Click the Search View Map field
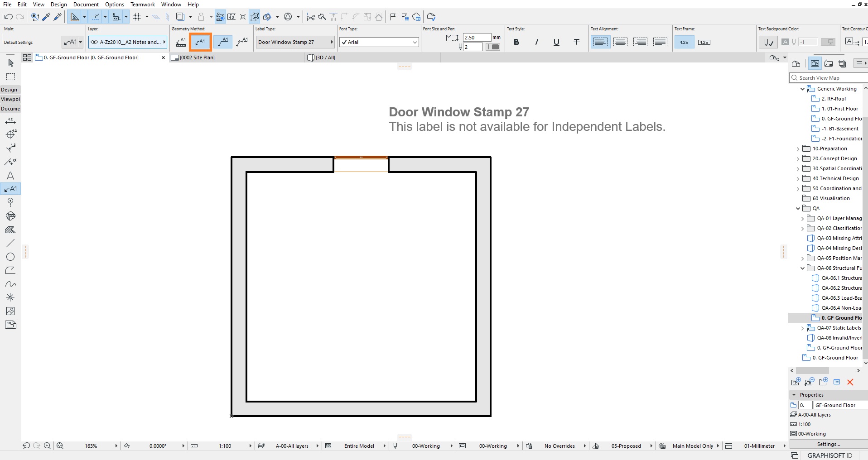 coord(828,78)
